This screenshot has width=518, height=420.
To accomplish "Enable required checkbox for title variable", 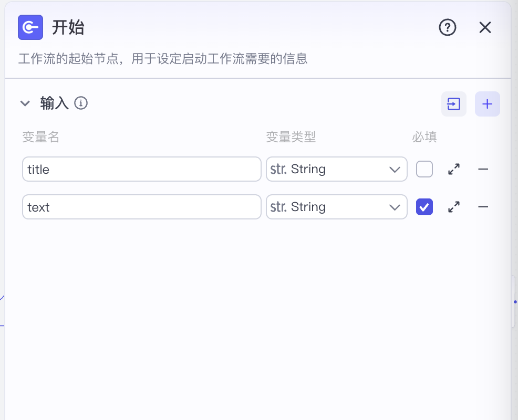I will [x=424, y=169].
